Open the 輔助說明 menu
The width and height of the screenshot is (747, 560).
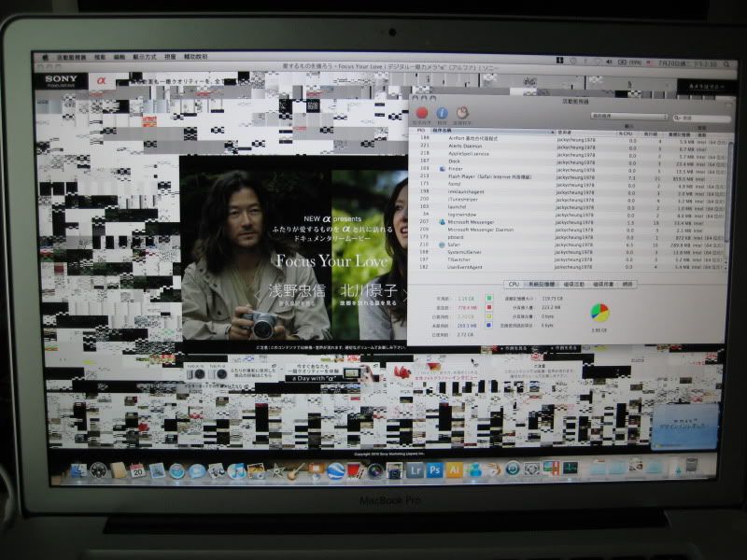pos(196,57)
